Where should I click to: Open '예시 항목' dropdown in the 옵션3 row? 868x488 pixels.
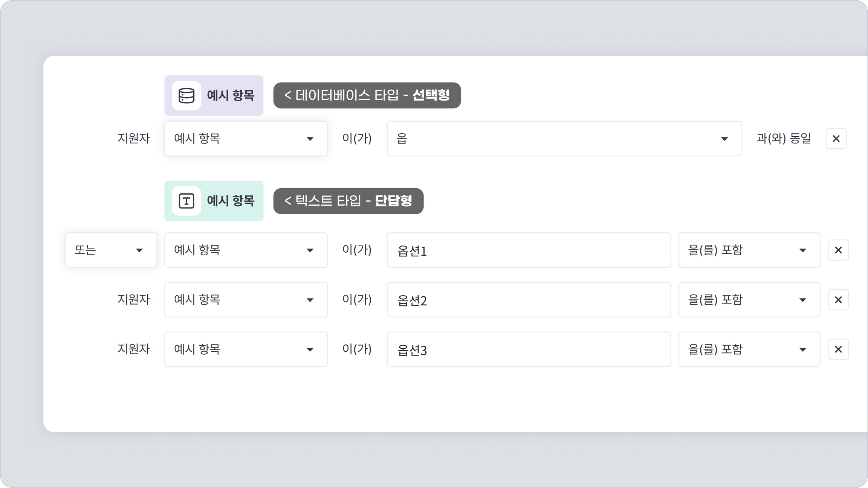[x=246, y=349]
